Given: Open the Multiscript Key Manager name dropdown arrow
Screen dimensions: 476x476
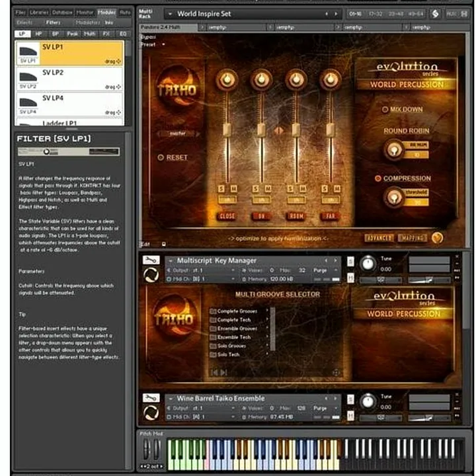Looking at the screenshot, I should [171, 260].
